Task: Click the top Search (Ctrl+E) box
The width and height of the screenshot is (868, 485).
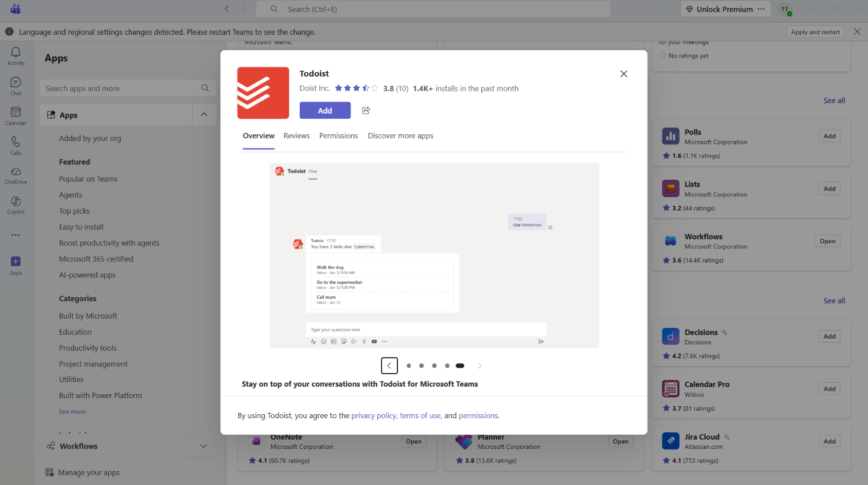Action: pyautogui.click(x=433, y=9)
